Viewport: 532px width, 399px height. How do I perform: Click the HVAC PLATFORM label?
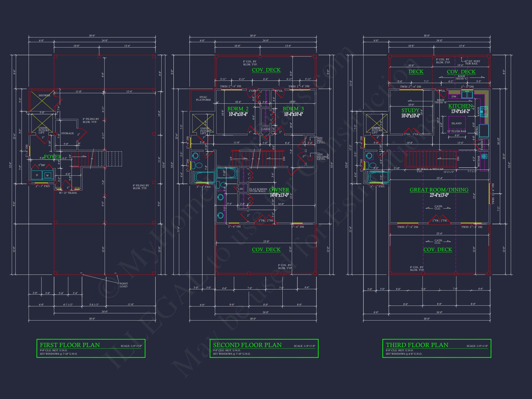tap(203, 99)
